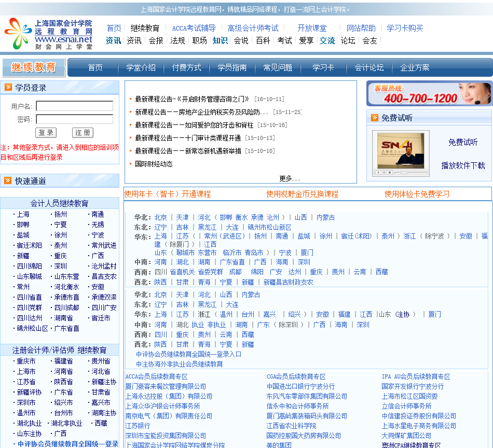Select 重庆市 under 注册会计师 list

pos(26,361)
